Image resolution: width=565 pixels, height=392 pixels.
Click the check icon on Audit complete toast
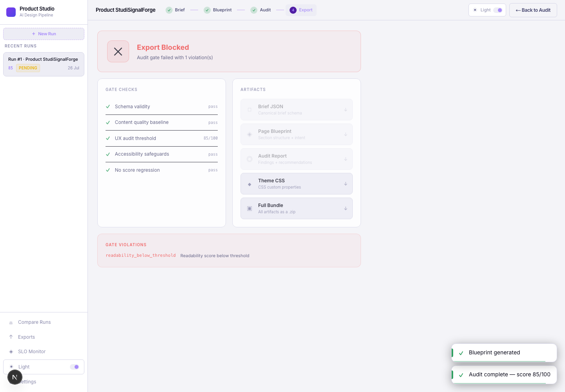pos(461,375)
